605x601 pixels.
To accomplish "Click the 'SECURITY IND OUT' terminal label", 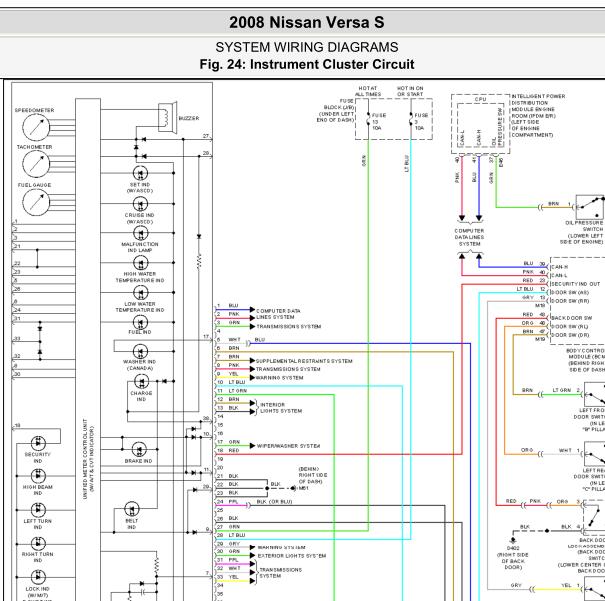I will (x=575, y=284).
